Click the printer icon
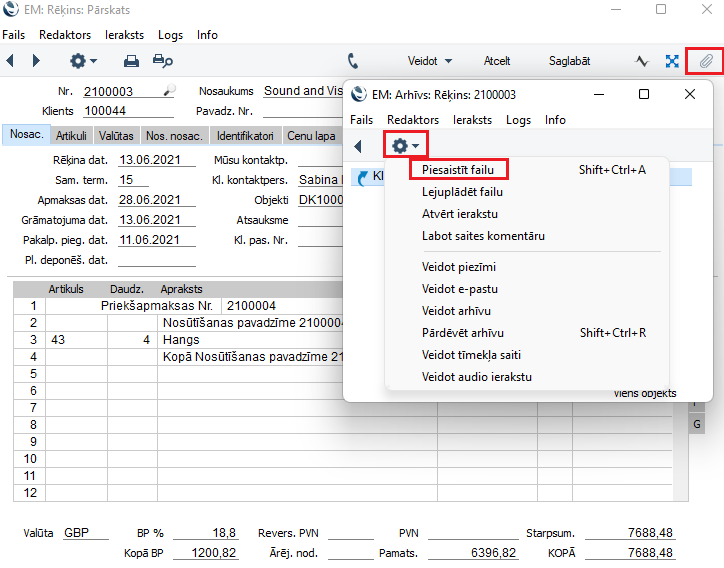 pyautogui.click(x=131, y=61)
